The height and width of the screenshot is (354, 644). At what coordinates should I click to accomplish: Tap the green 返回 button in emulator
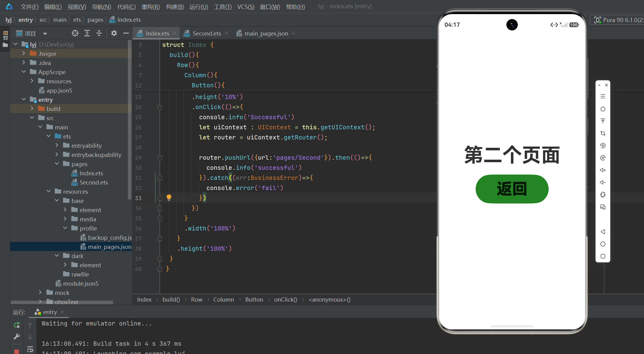[x=512, y=189]
